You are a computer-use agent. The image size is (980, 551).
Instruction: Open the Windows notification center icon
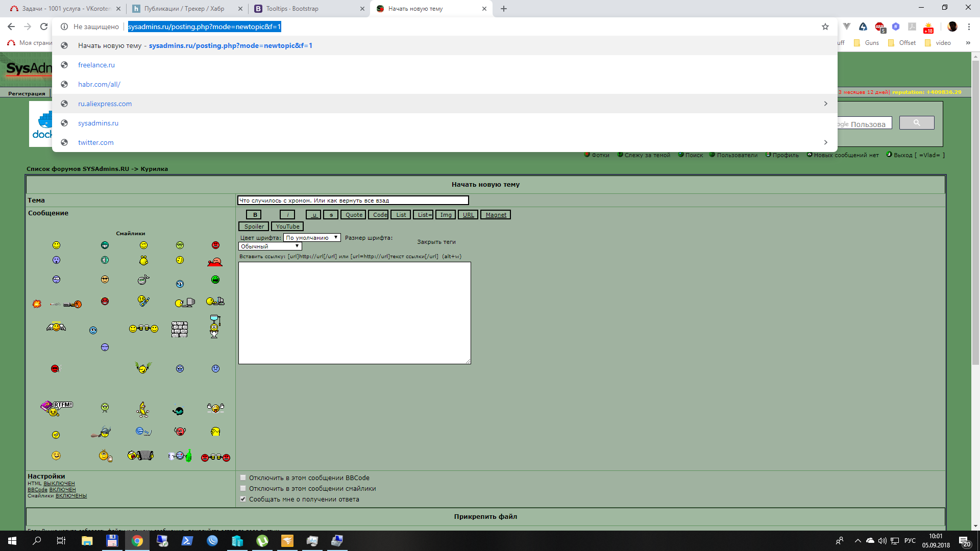[964, 541]
